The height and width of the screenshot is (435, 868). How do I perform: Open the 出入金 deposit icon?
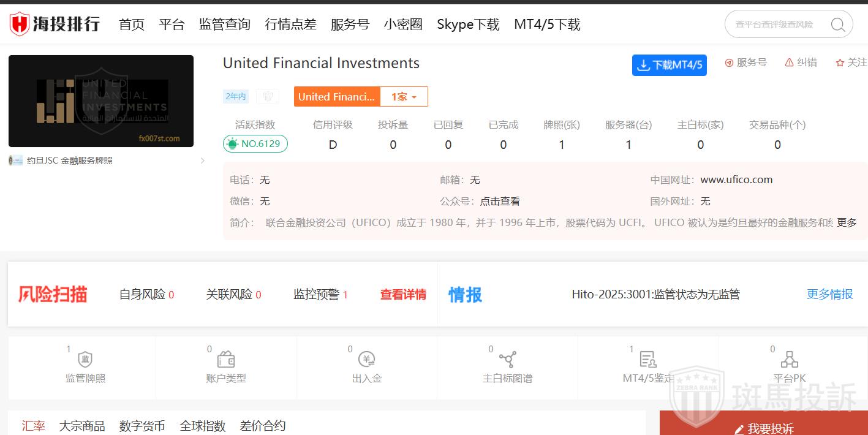click(x=366, y=359)
